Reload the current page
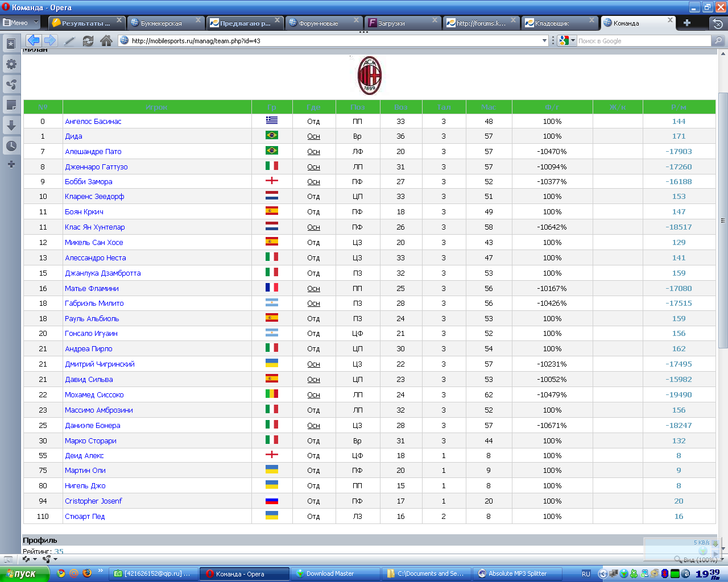Screen dimensions: 728x582 click(88, 41)
